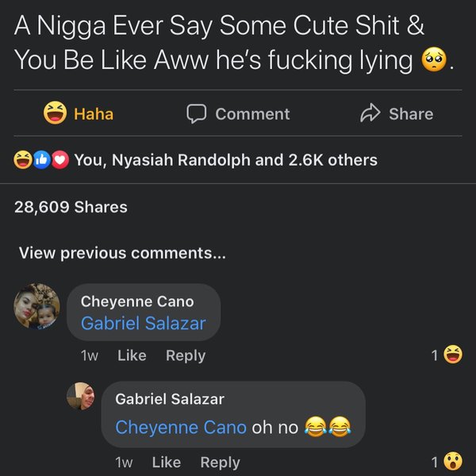The width and height of the screenshot is (476, 476).
Task: View who reacted: You, Nyasiah Randolph and others
Action: (226, 160)
